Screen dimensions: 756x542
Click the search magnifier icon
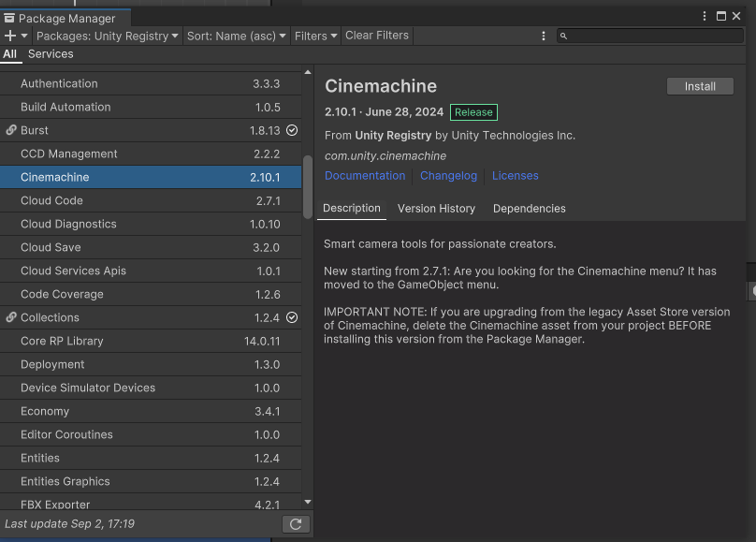563,36
